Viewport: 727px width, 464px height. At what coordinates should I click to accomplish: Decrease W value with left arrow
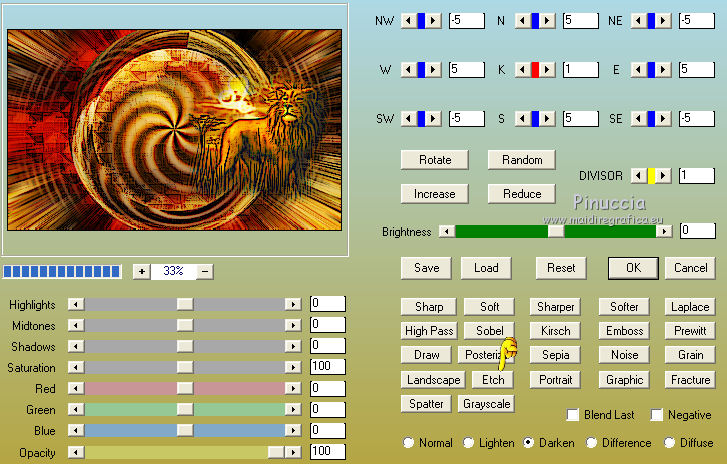408,70
